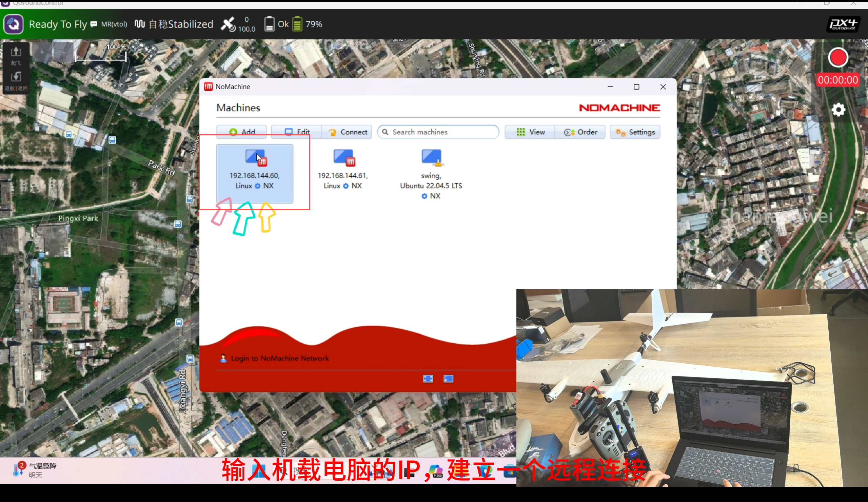The image size is (868, 502).
Task: Open the Order options in NoMachine
Action: pyautogui.click(x=580, y=132)
